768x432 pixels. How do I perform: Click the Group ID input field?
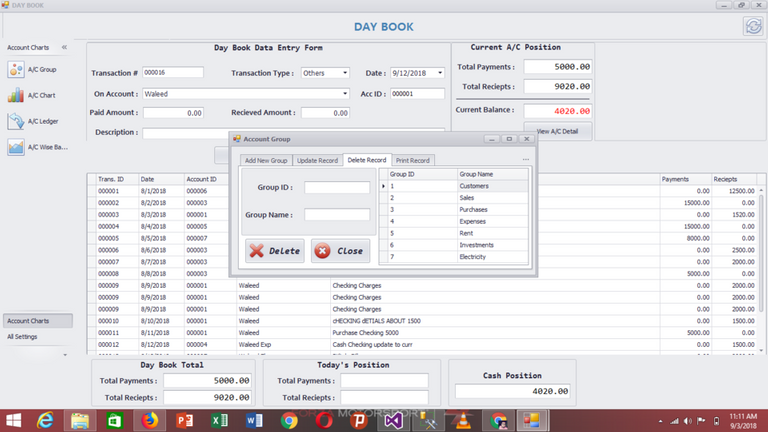click(337, 187)
